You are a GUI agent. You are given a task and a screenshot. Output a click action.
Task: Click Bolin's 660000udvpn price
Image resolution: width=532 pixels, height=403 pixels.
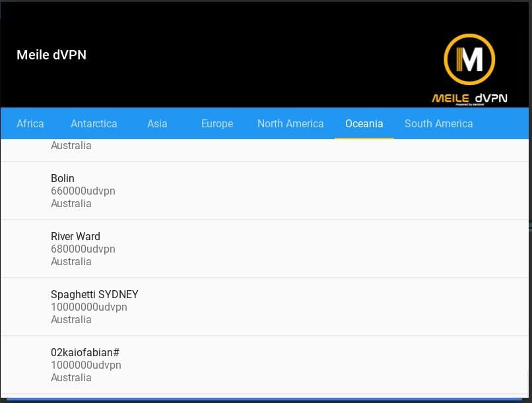[83, 191]
